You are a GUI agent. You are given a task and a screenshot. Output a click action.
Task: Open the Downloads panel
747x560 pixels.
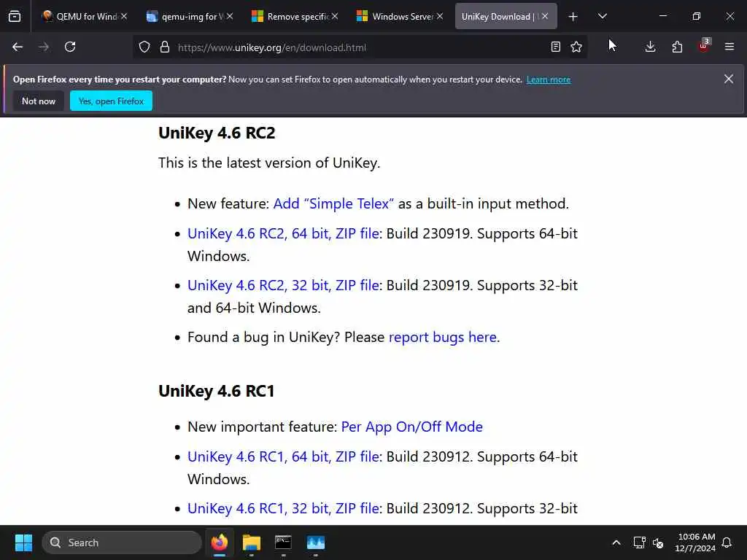point(650,47)
